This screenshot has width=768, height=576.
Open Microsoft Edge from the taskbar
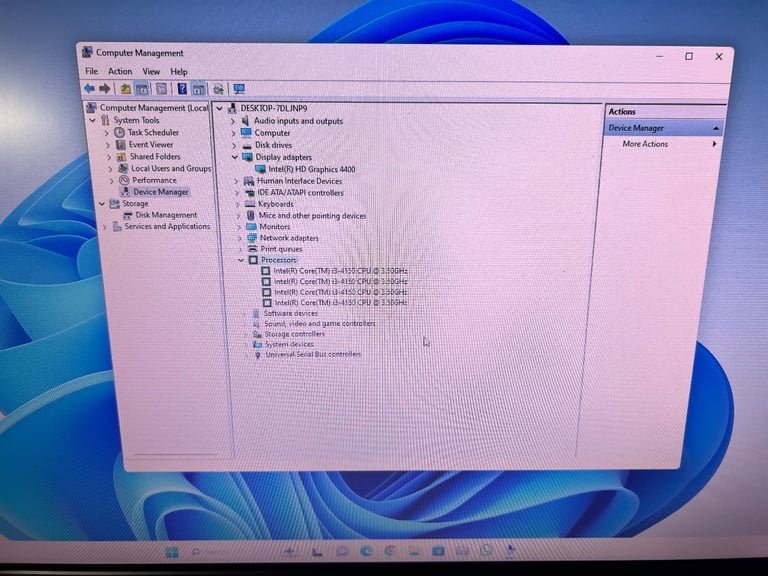click(366, 551)
